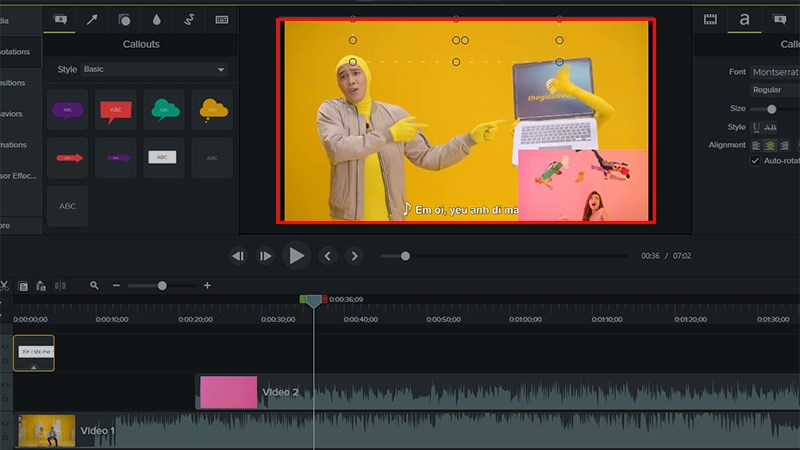
Task: Select the Video 1 clip
Action: 407,431
